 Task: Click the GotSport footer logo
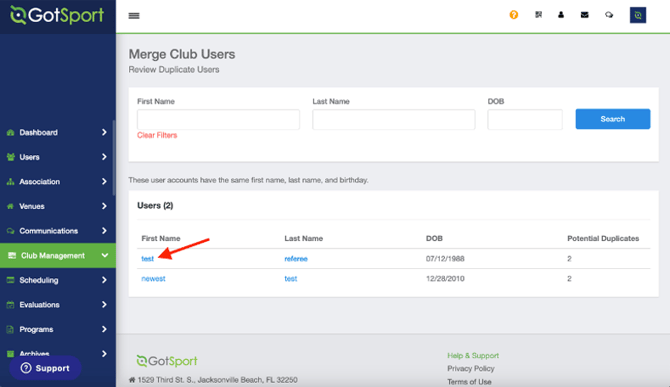pyautogui.click(x=167, y=361)
